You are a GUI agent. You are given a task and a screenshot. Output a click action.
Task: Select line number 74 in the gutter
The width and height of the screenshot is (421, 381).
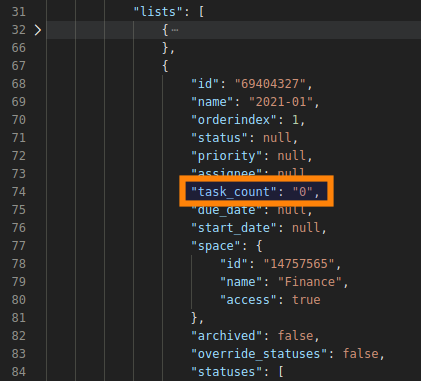click(x=19, y=192)
